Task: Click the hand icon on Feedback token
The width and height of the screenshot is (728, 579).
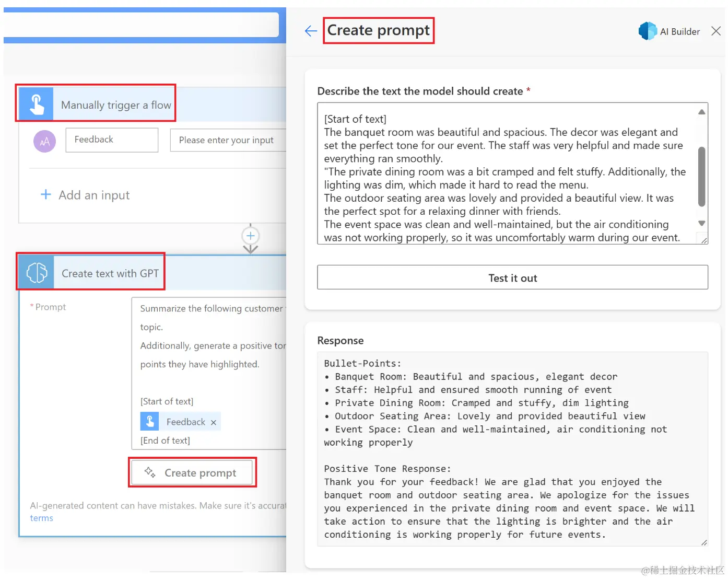Action: (150, 421)
